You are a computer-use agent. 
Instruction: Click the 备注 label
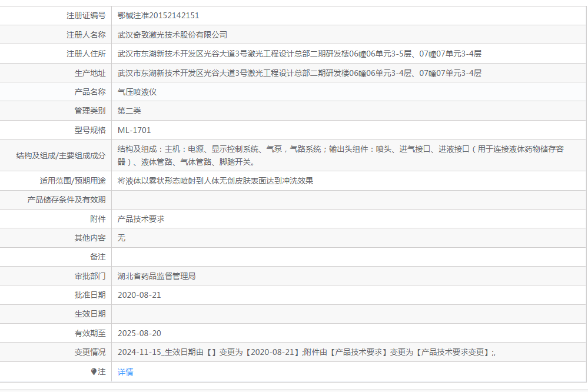click(98, 257)
